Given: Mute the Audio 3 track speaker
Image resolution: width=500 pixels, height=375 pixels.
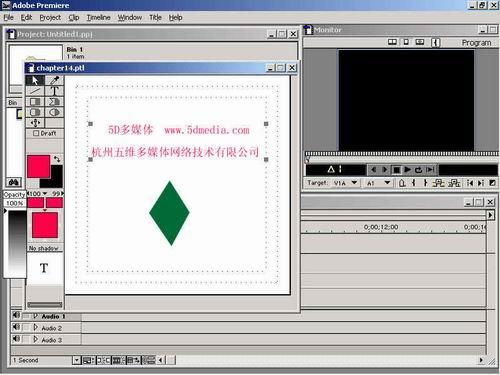Looking at the screenshot, I should (16, 339).
